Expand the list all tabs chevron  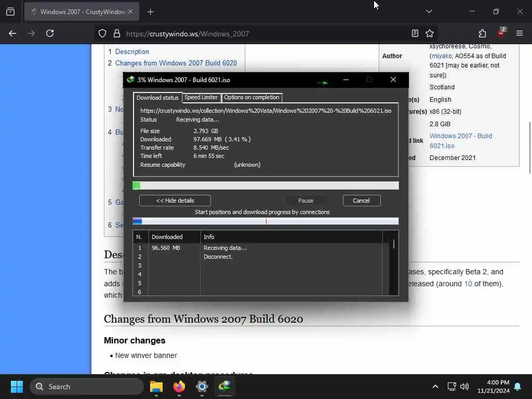pos(429,11)
